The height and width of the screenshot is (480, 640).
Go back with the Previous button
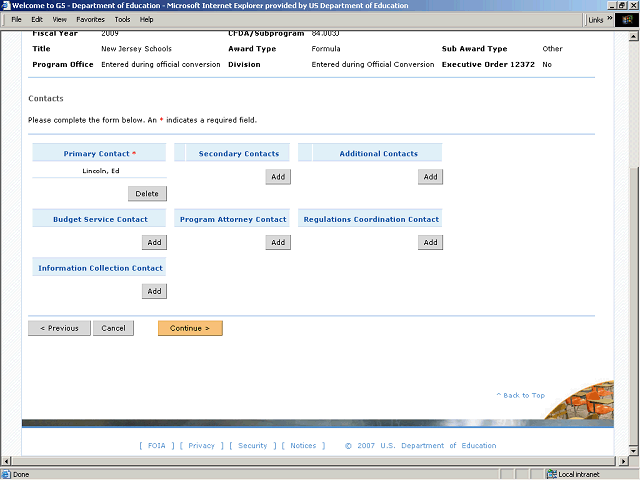59,328
